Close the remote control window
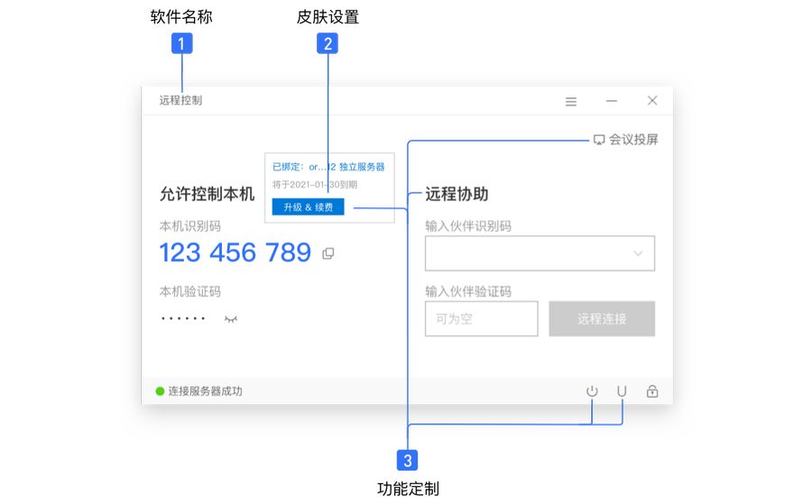812x504 pixels. [652, 100]
